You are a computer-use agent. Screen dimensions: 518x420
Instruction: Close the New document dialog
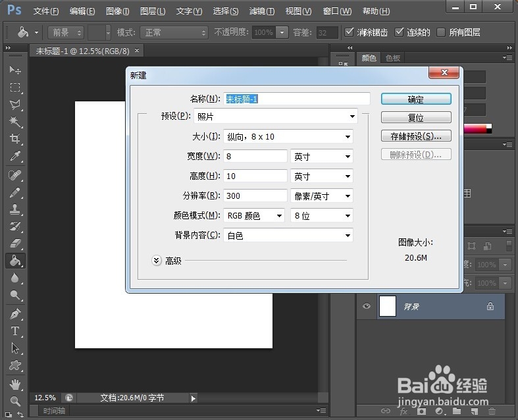pyautogui.click(x=444, y=72)
